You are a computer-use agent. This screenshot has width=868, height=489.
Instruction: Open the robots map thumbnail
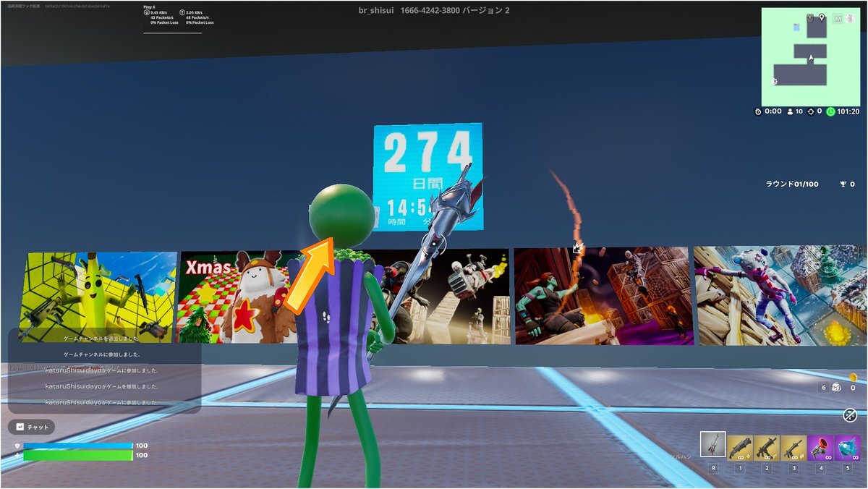point(441,298)
